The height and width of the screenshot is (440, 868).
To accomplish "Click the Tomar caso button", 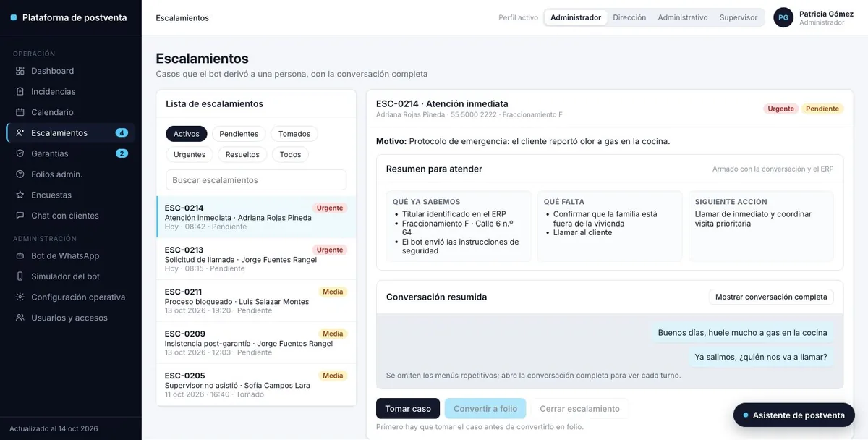I will pyautogui.click(x=408, y=408).
